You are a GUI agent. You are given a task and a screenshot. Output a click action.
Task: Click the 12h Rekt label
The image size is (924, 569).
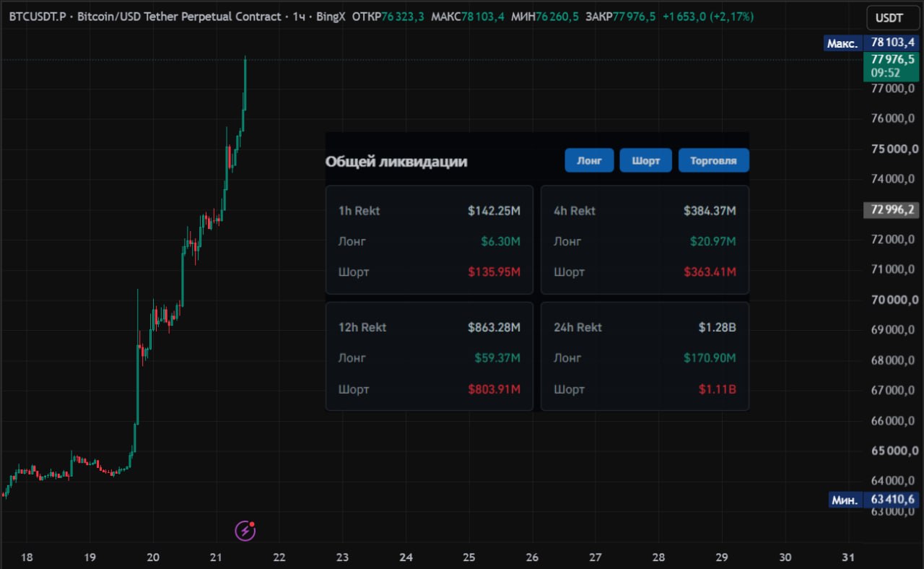(362, 327)
